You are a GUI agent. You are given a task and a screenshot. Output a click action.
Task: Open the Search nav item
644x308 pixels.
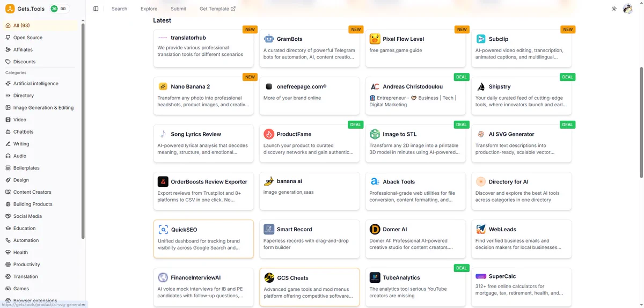point(119,9)
